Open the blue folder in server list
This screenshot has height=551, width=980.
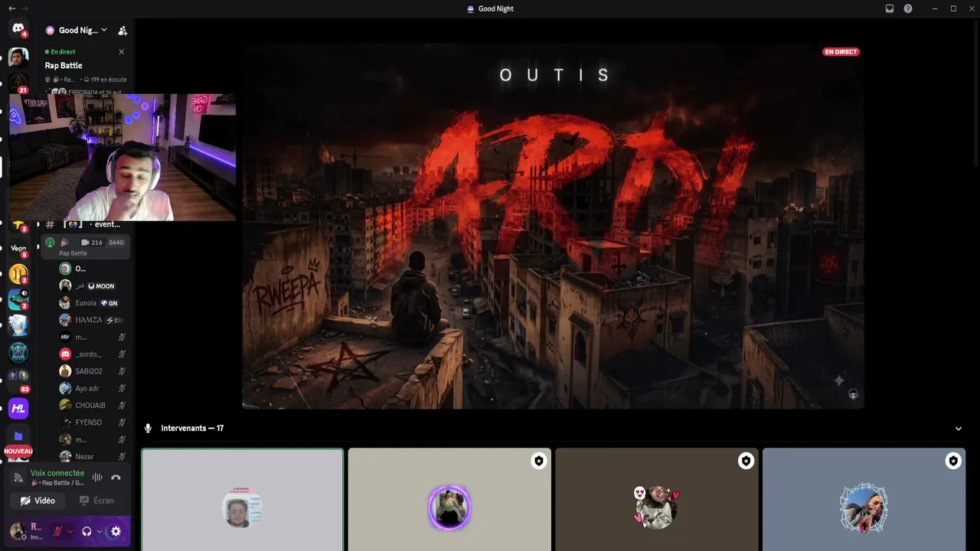[x=18, y=436]
